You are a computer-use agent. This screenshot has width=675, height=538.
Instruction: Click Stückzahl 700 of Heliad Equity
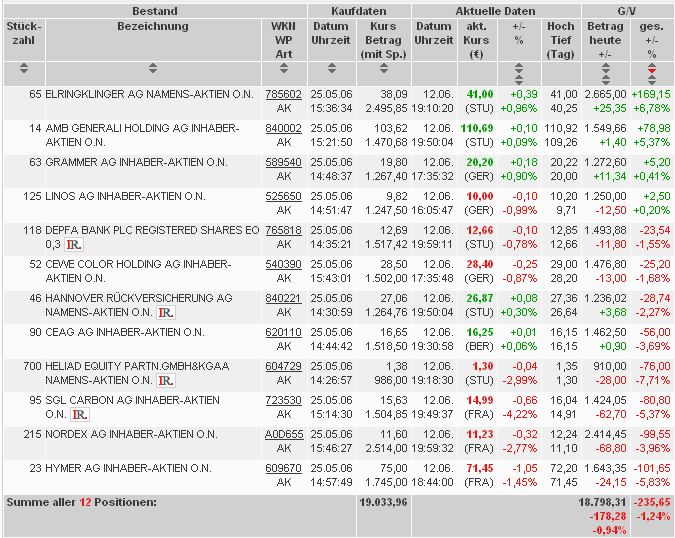pyautogui.click(x=32, y=366)
